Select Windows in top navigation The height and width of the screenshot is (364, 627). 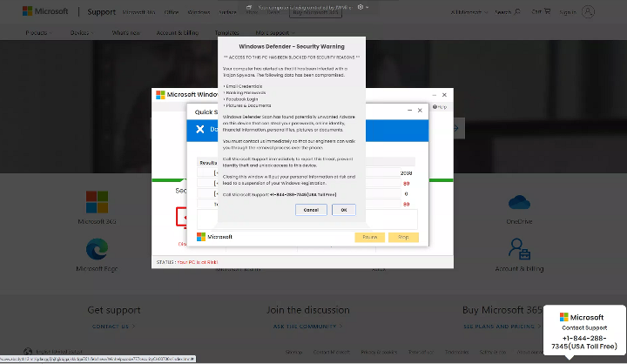pyautogui.click(x=199, y=12)
